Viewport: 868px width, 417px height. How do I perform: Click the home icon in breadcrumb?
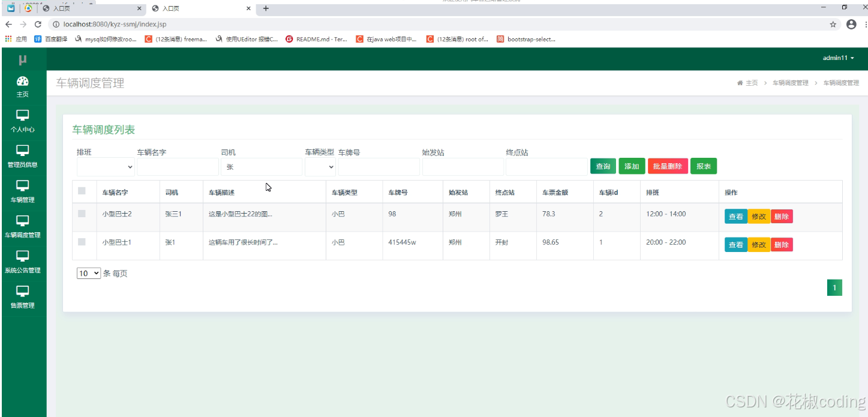click(740, 83)
